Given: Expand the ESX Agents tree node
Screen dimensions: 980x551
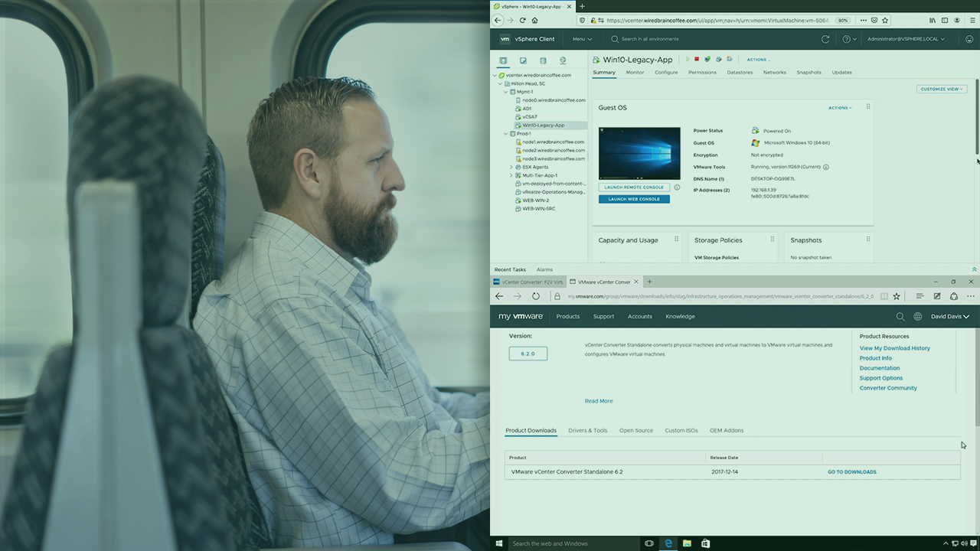Looking at the screenshot, I should (511, 167).
